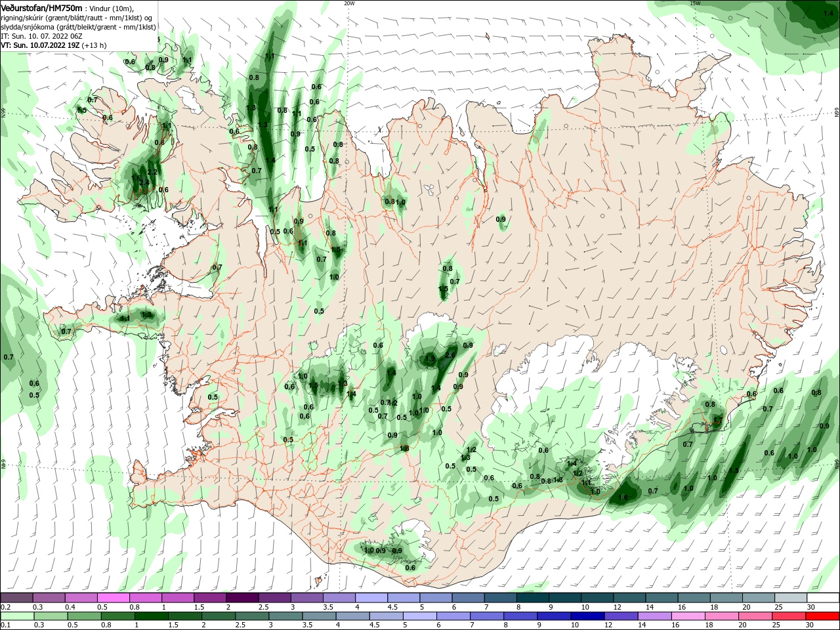The width and height of the screenshot is (840, 630).
Task: Click the '30' label in the upper legend row
Action: (x=810, y=607)
